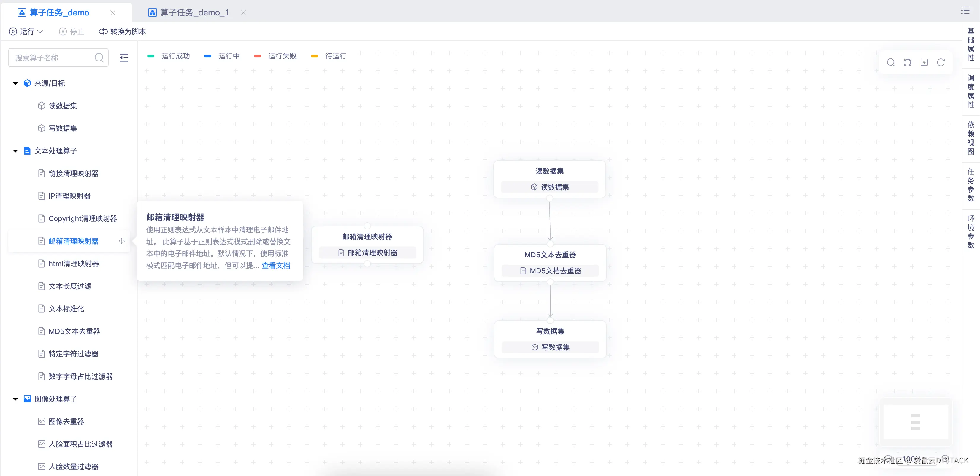Screen dimensions: 980x476
Task: Click the fit-to-canvas frame icon
Action: click(907, 62)
